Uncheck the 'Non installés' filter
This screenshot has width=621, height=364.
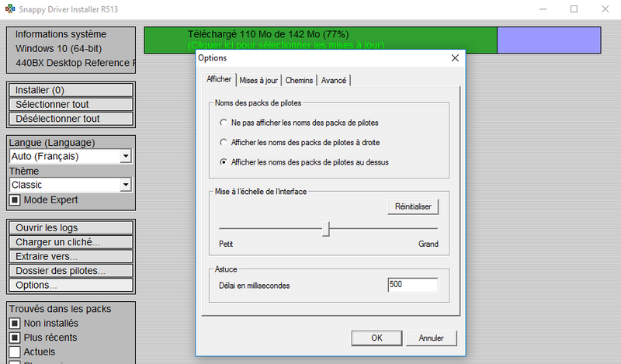tap(15, 324)
